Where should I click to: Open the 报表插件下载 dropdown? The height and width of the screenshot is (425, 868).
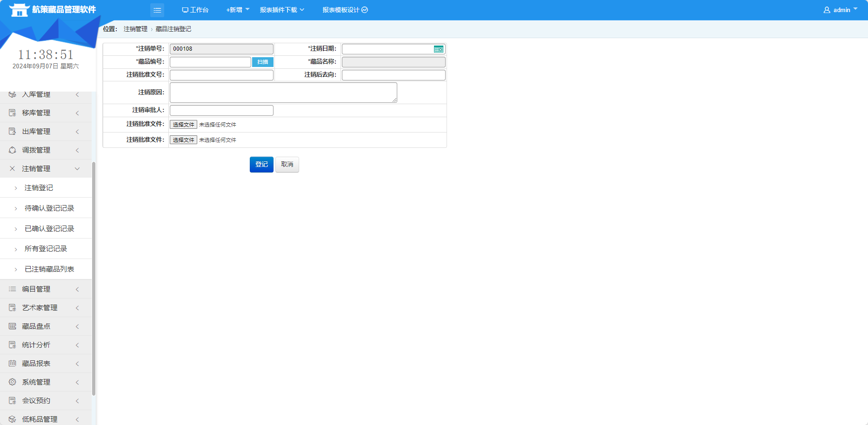281,10
